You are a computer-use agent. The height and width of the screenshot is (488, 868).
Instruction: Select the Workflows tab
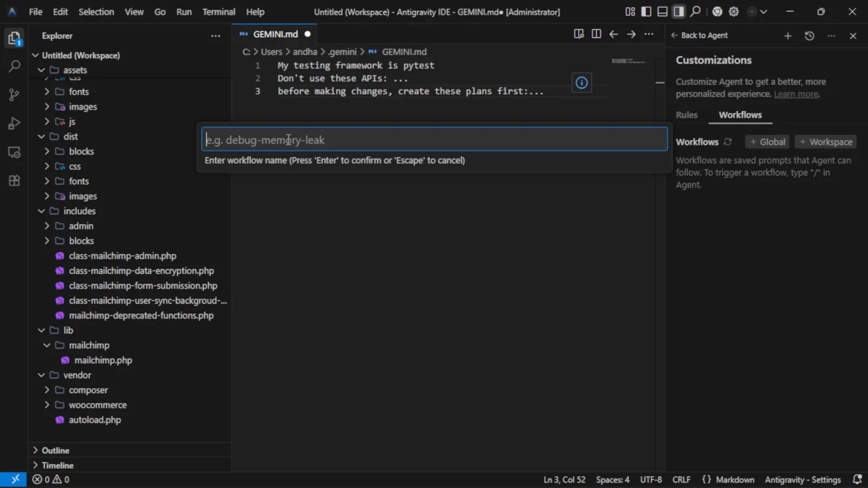click(x=740, y=115)
